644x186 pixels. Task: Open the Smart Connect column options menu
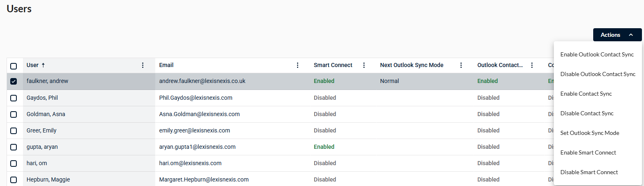tap(364, 65)
